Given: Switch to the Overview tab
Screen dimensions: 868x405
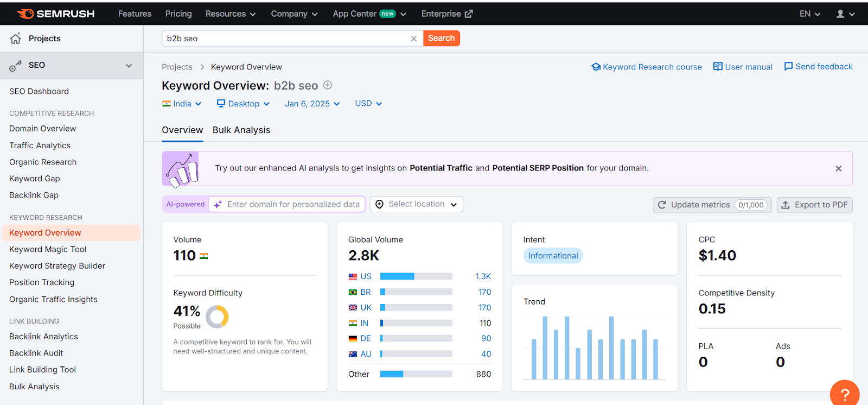Looking at the screenshot, I should 182,130.
